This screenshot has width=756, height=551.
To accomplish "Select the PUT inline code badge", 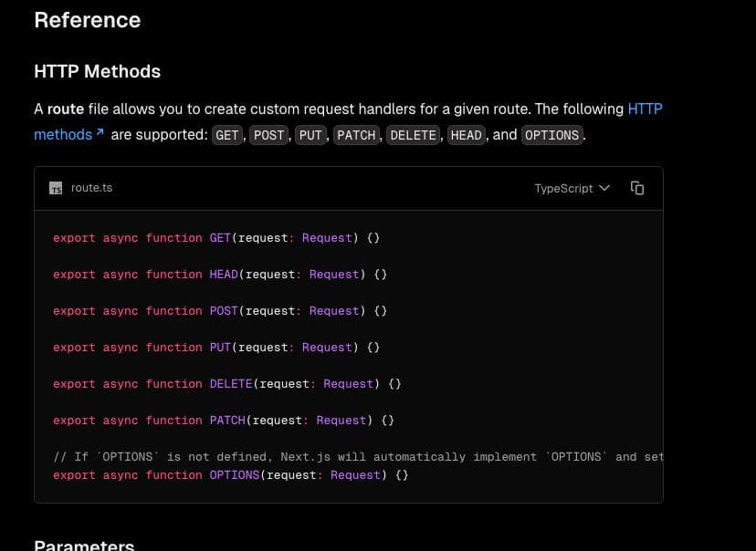I will pyautogui.click(x=310, y=135).
